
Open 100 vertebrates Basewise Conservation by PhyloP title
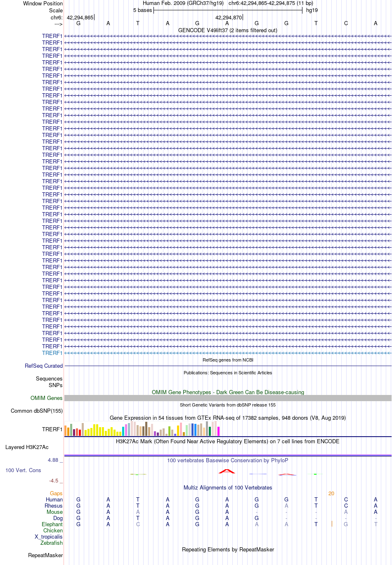pos(228,460)
